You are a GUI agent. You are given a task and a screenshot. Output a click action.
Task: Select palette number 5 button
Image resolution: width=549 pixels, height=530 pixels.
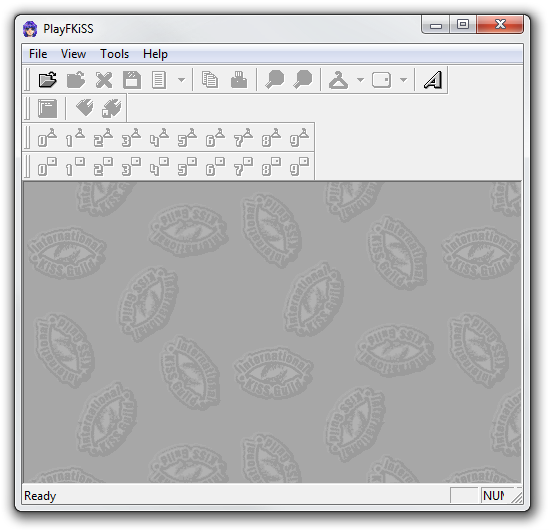tap(187, 167)
